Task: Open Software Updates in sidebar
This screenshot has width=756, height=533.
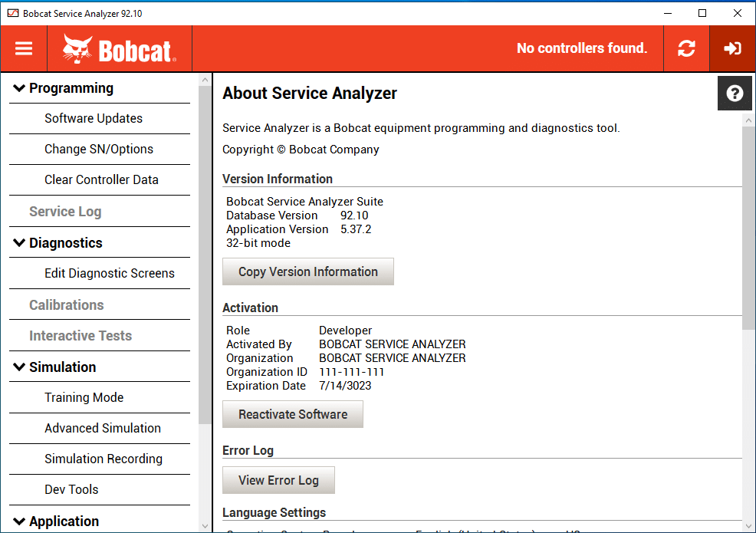Action: tap(94, 119)
